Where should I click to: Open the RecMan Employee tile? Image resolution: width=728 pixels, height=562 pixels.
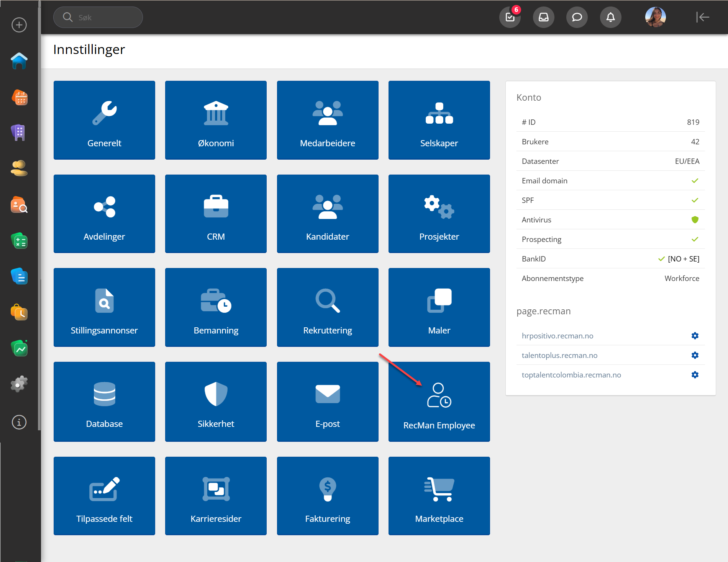[439, 402]
